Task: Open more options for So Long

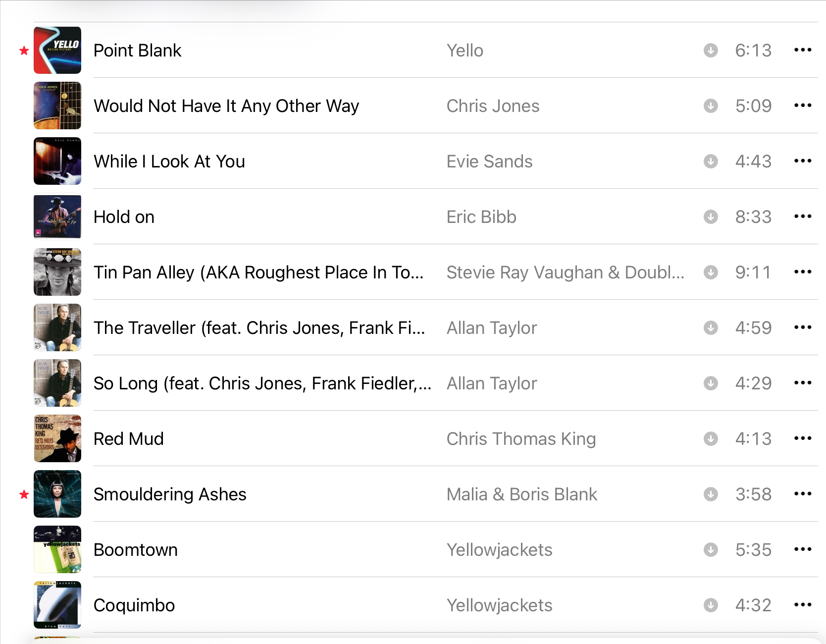Action: pos(803,383)
